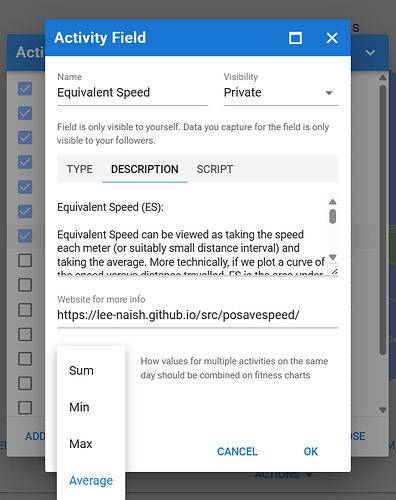Switch to the SCRIPT tab
The height and width of the screenshot is (500, 396).
[x=215, y=169]
